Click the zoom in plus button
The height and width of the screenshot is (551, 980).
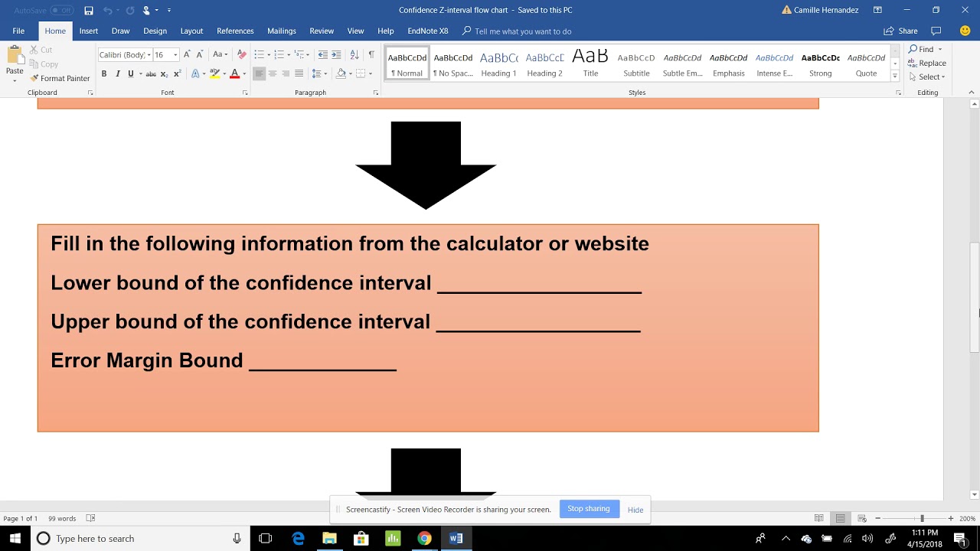click(951, 518)
